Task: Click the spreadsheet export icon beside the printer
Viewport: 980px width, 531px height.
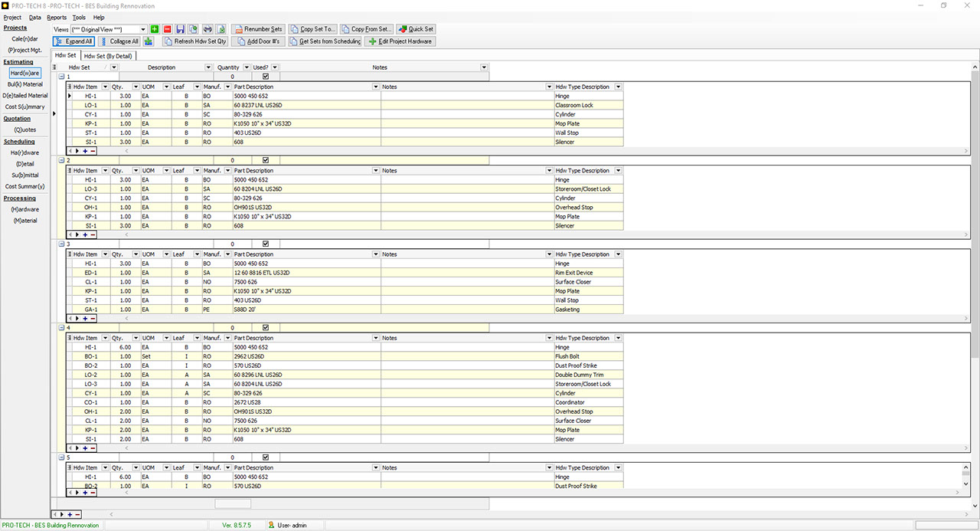Action: [x=220, y=29]
